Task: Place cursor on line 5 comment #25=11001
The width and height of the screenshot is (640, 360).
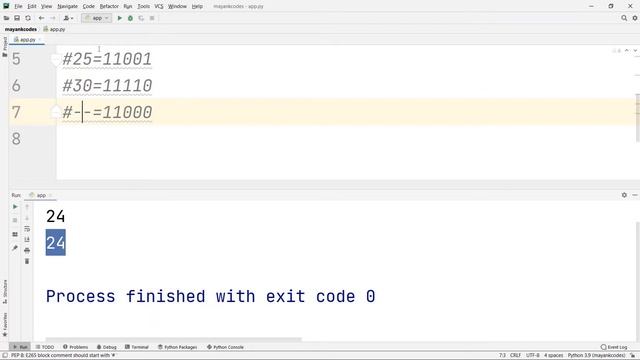Action: pyautogui.click(x=107, y=59)
